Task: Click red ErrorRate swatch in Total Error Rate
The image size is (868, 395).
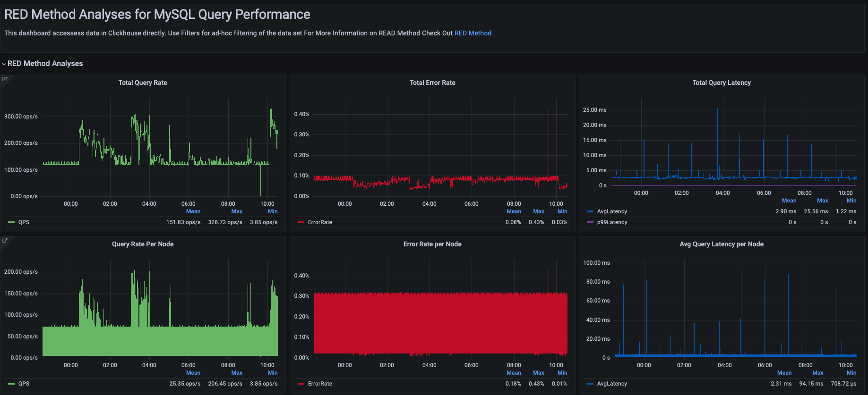Action: coord(301,222)
